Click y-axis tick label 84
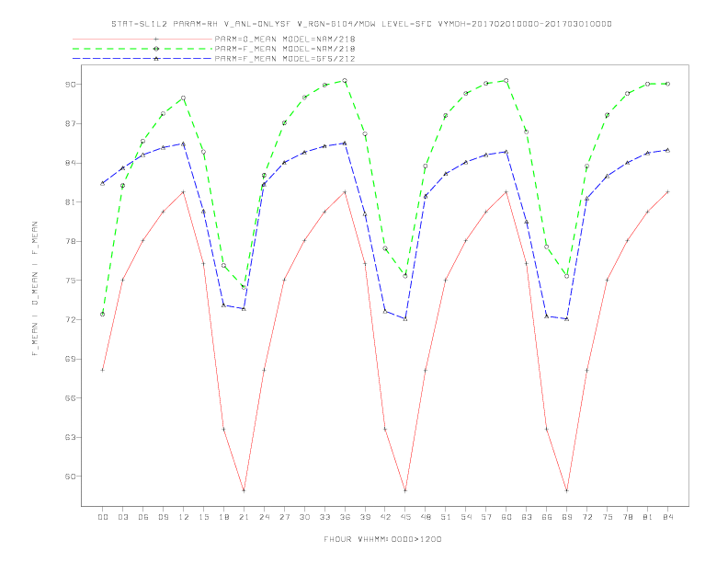 pyautogui.click(x=71, y=163)
